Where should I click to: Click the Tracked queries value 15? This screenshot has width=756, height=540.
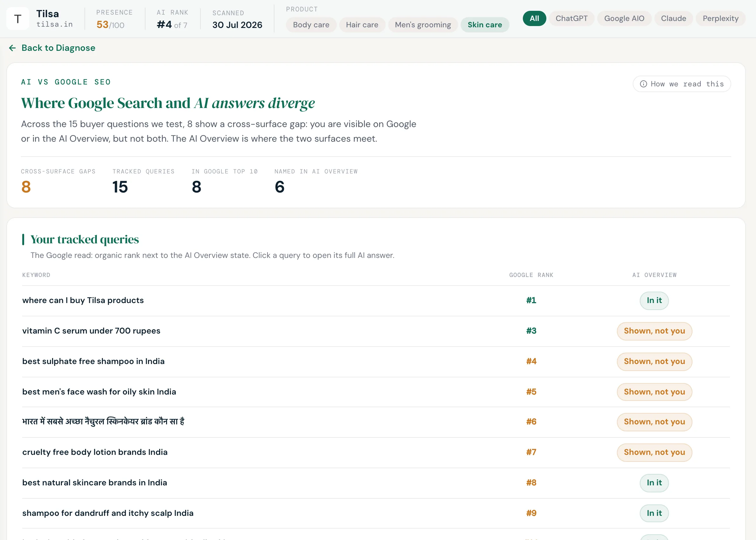tap(120, 187)
